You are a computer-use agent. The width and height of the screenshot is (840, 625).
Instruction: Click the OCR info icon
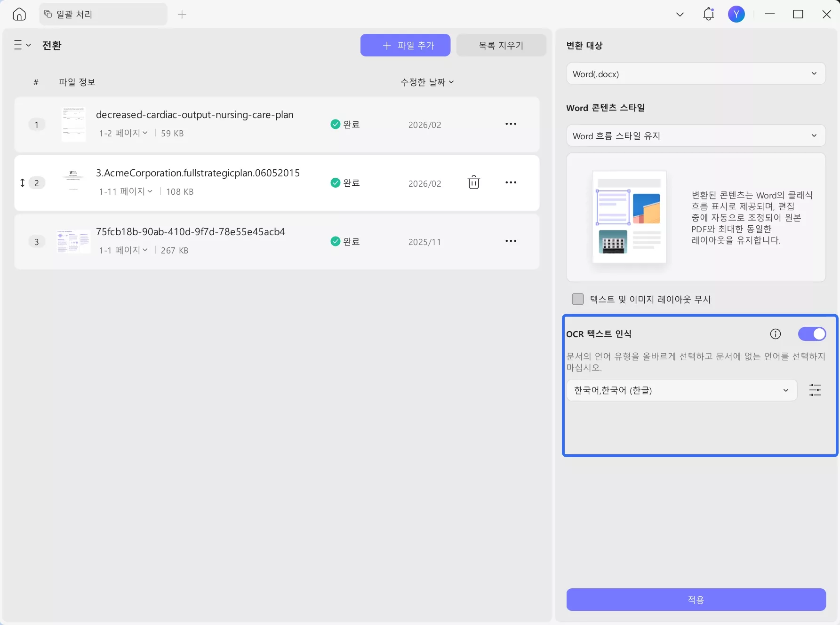775,334
